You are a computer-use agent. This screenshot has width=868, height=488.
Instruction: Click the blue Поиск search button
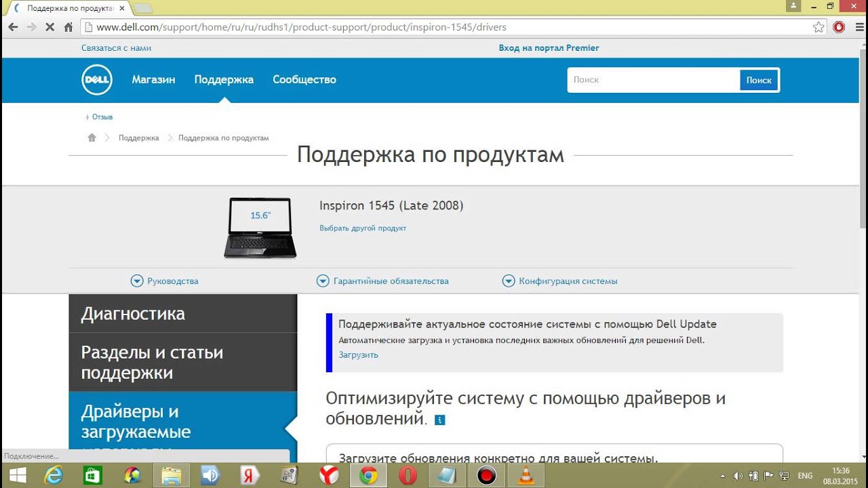pyautogui.click(x=759, y=80)
